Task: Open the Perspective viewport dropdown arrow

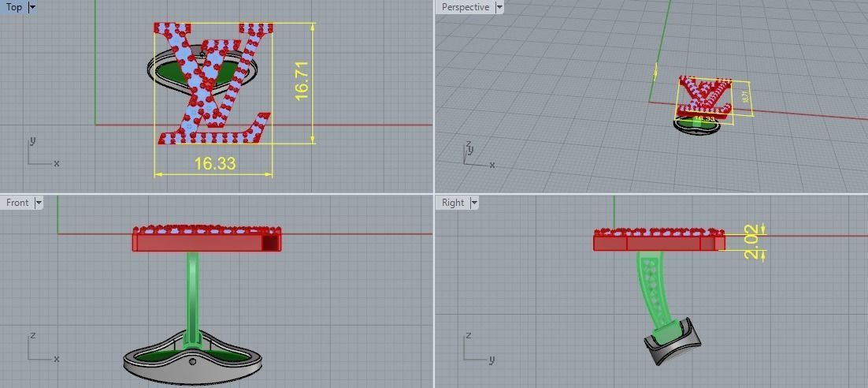Action: coord(499,7)
